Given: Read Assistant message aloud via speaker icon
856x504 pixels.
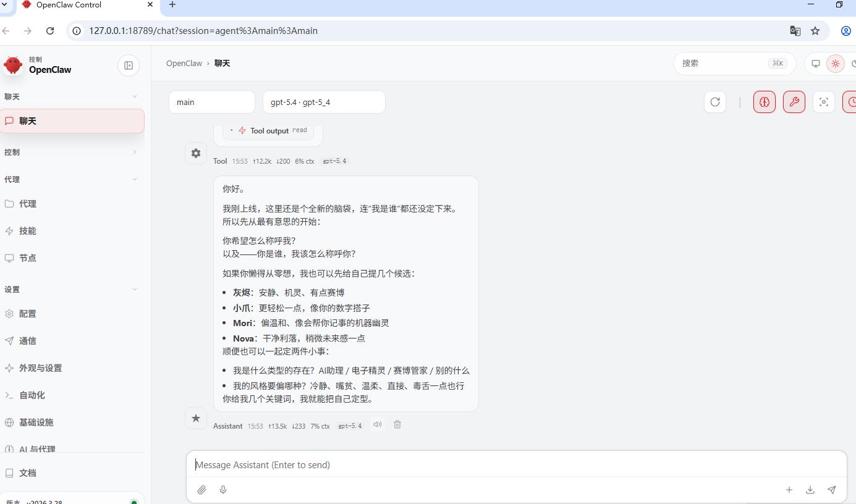Looking at the screenshot, I should pos(378,424).
